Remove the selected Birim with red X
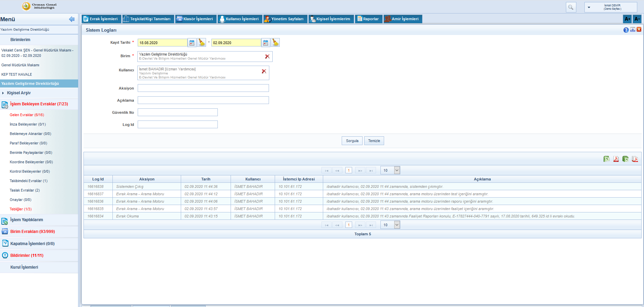The height and width of the screenshot is (307, 644). tap(267, 57)
